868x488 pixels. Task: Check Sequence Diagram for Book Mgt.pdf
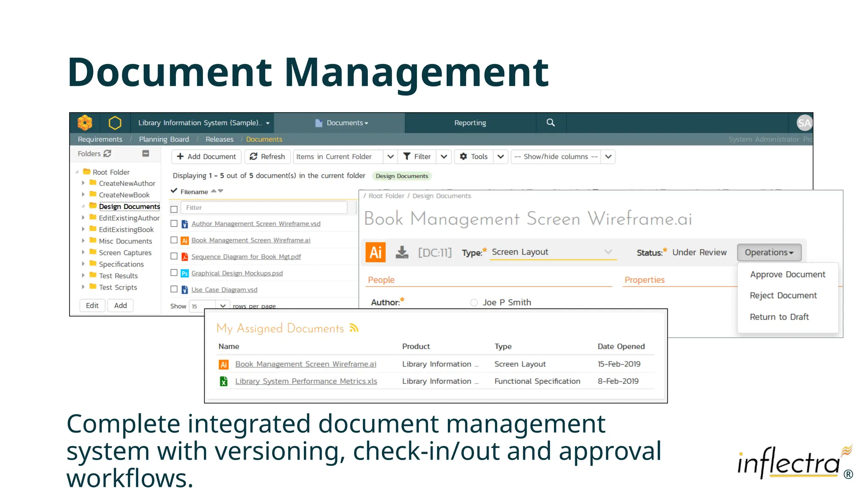(x=174, y=256)
